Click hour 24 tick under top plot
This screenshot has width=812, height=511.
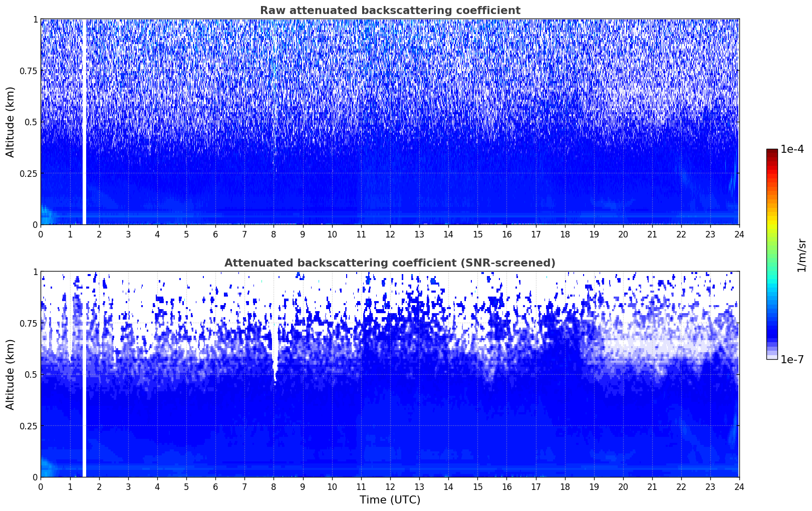[739, 234]
